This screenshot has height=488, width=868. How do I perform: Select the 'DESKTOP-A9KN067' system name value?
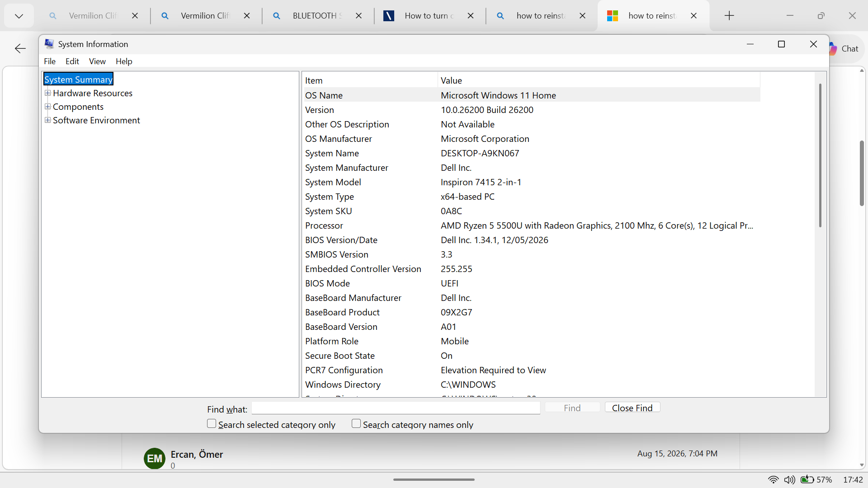tap(480, 153)
